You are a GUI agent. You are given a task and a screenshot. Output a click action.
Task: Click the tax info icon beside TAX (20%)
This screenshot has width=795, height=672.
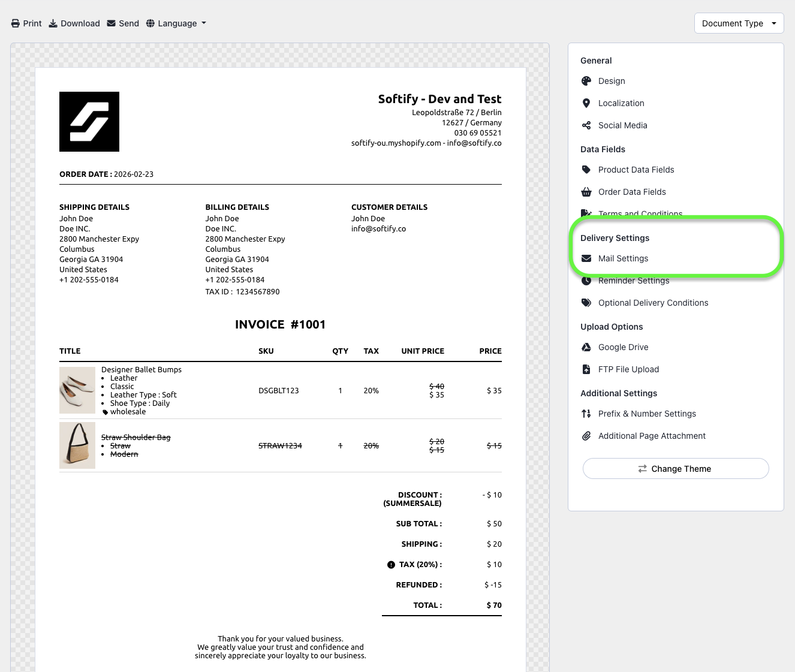[x=391, y=565]
